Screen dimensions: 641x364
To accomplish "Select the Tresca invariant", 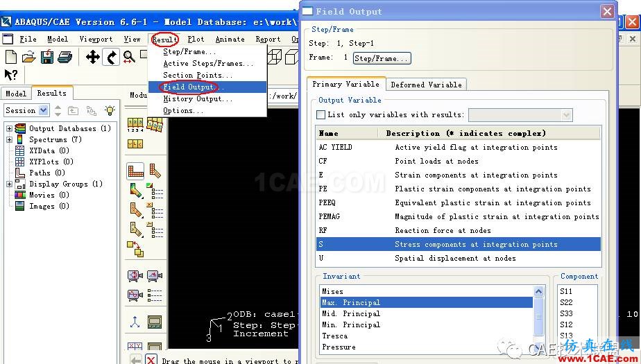I will (427, 336).
